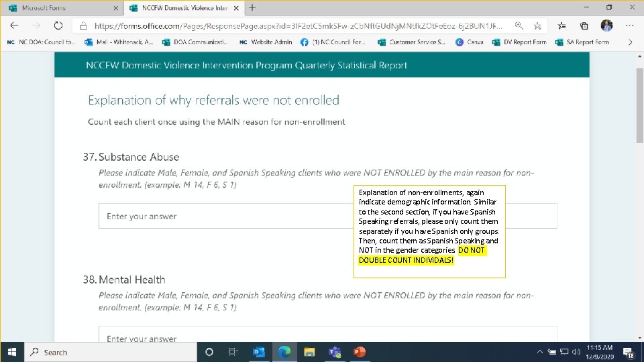Open Microsoft Edge from the taskbar
The width and height of the screenshot is (644, 362).
[284, 352]
